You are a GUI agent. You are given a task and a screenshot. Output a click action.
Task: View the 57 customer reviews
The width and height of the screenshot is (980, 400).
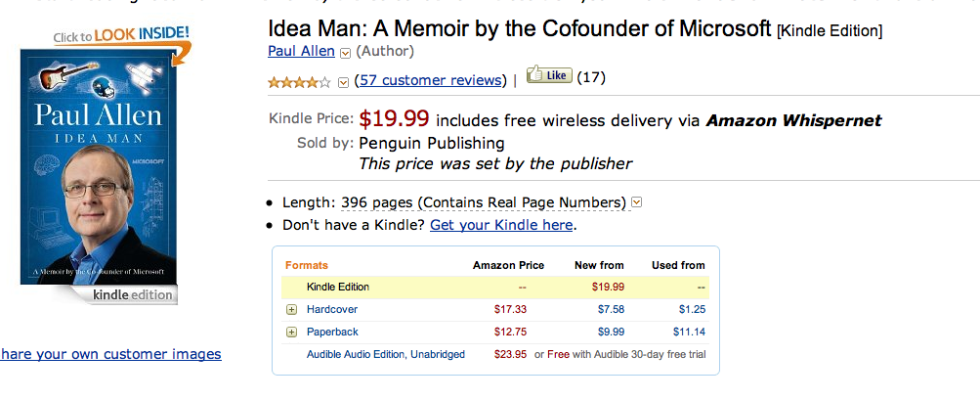431,80
